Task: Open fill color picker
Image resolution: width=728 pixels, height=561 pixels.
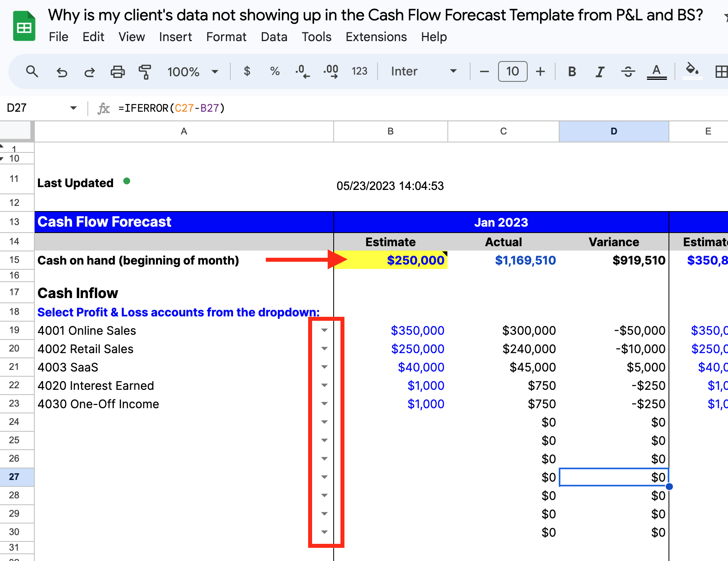Action: click(x=692, y=71)
